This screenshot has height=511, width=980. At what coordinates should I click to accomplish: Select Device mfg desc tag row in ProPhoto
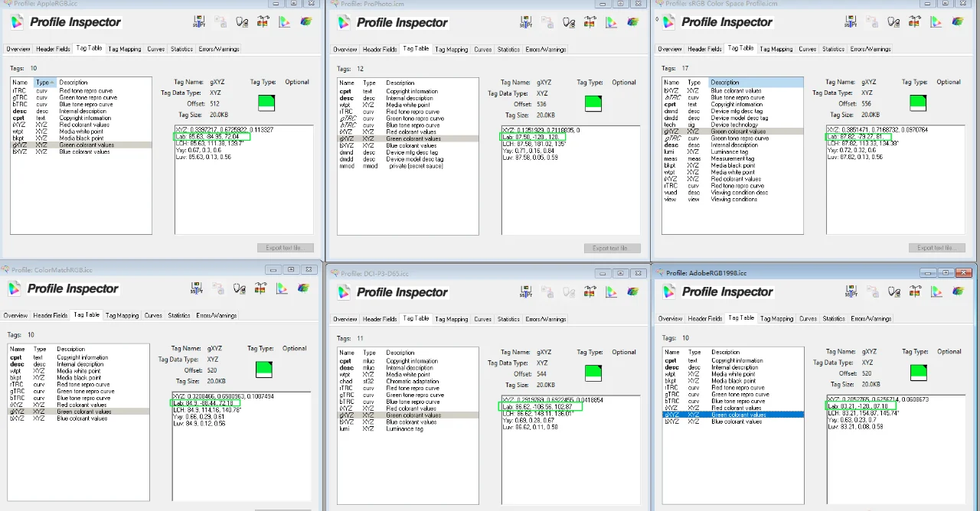pos(407,152)
